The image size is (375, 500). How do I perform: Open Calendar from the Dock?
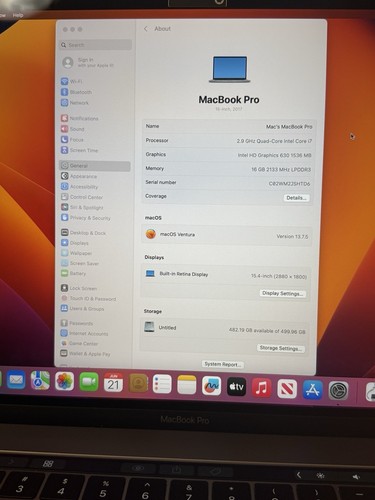click(113, 383)
